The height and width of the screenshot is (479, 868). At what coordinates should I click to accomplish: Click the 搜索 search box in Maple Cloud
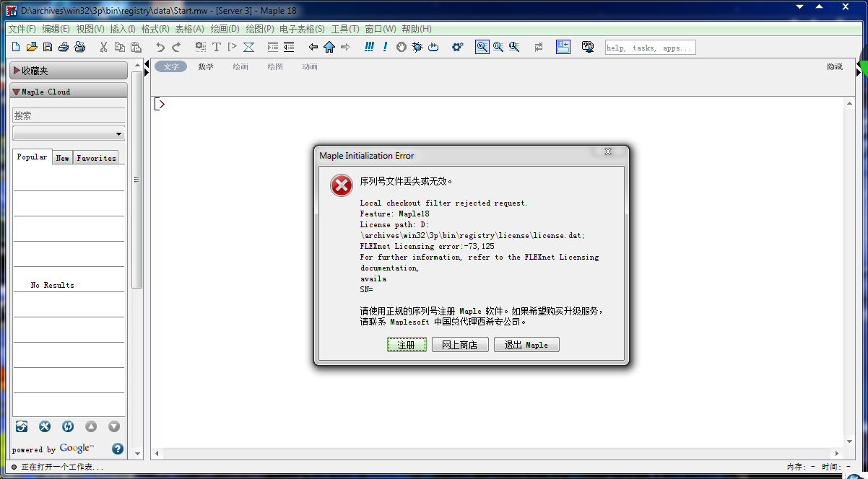pyautogui.click(x=69, y=115)
